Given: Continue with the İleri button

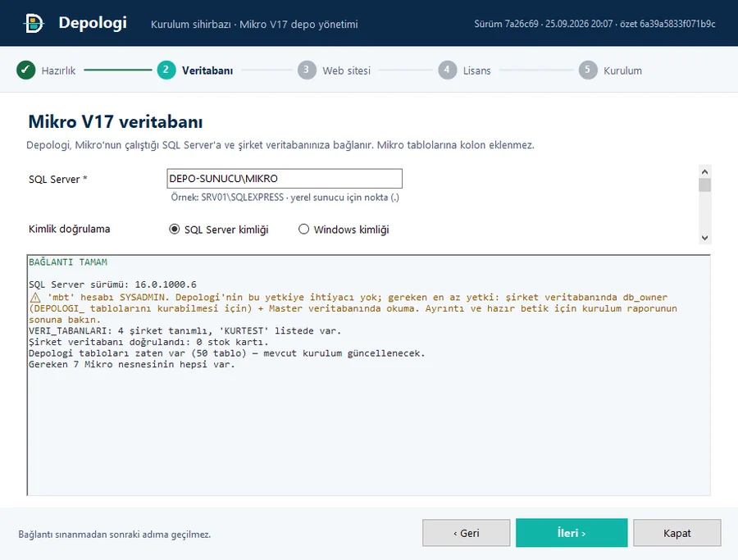Looking at the screenshot, I should (572, 533).
